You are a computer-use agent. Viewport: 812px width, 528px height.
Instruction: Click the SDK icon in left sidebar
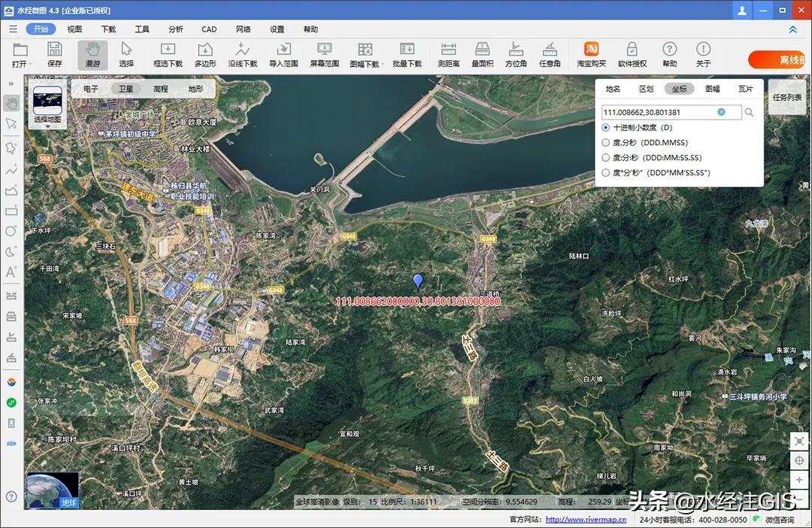(x=11, y=444)
